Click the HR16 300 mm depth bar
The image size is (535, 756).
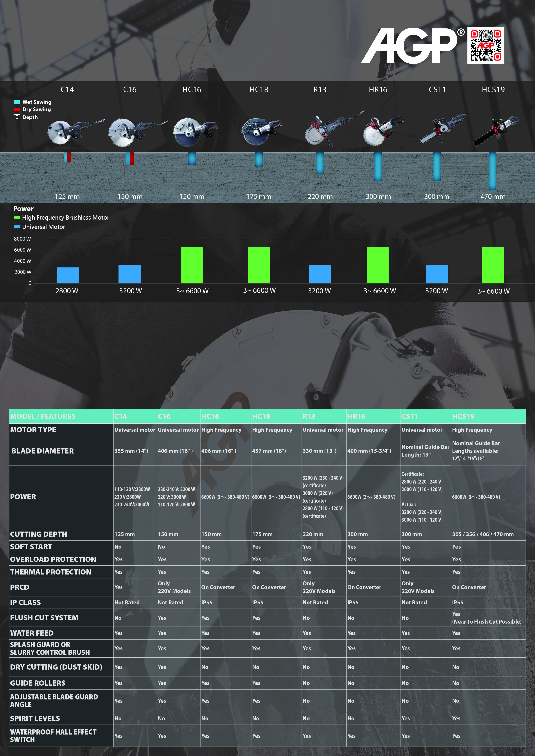378,167
